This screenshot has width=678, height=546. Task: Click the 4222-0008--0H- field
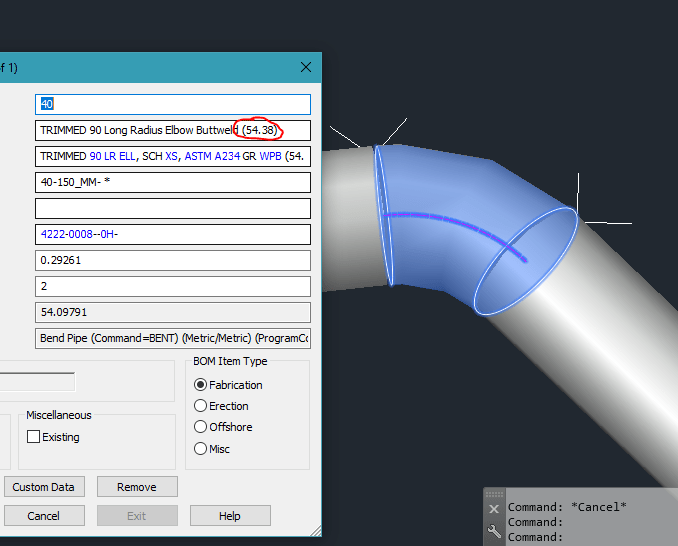[172, 235]
